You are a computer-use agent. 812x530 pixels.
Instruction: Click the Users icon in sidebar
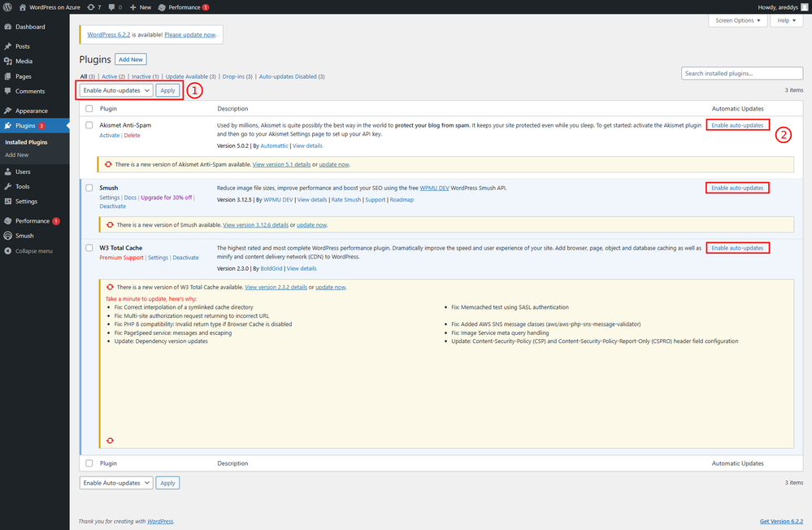(8, 172)
